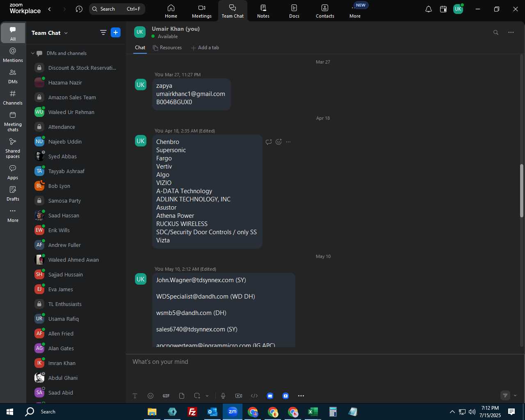This screenshot has height=420, width=525.
Task: Open the Notes tab
Action: (263, 11)
